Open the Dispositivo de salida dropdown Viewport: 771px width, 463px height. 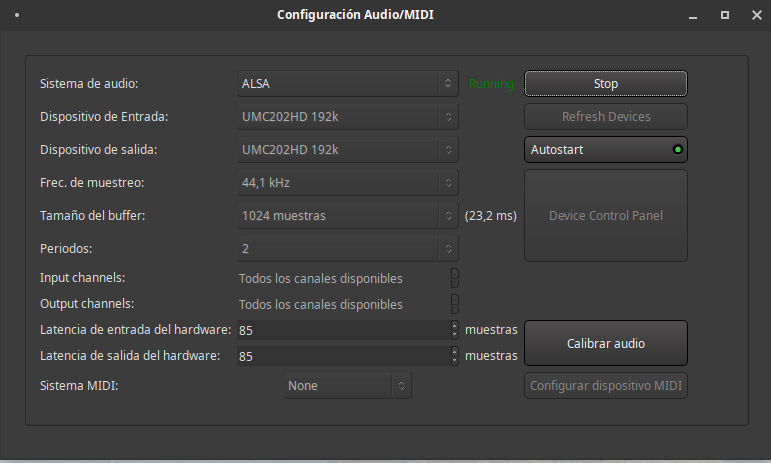click(x=347, y=150)
